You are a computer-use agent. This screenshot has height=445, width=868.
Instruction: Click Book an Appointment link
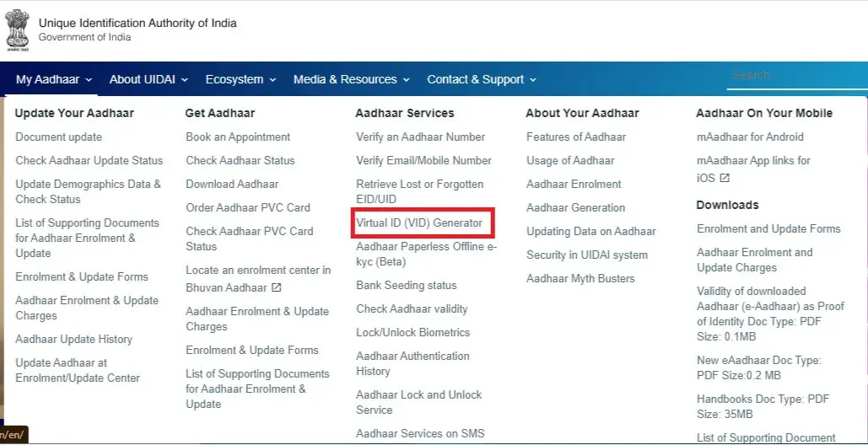(238, 137)
